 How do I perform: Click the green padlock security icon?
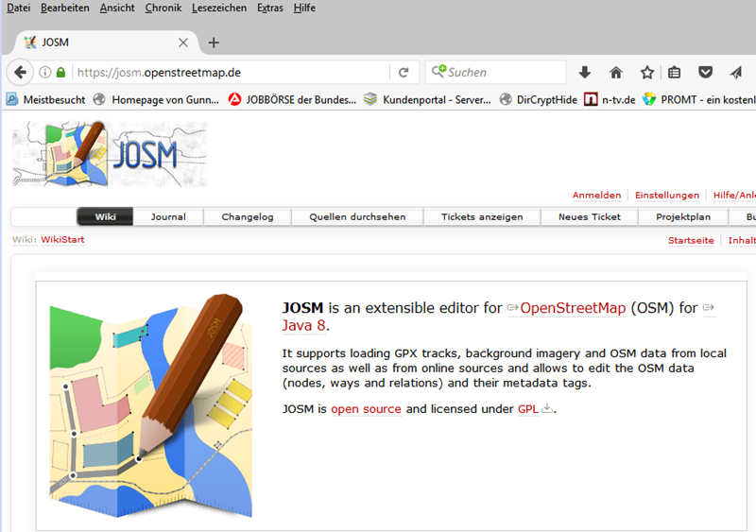coord(60,73)
